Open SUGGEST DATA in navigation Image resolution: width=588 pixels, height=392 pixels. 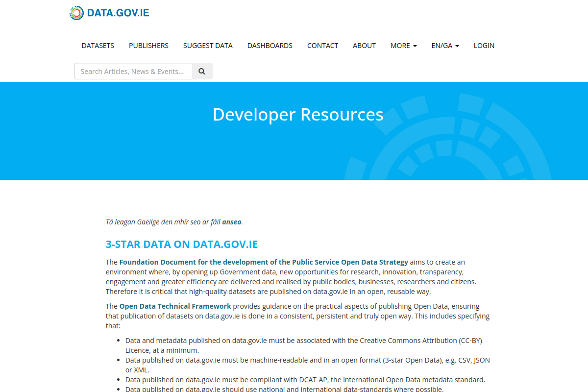pos(208,46)
